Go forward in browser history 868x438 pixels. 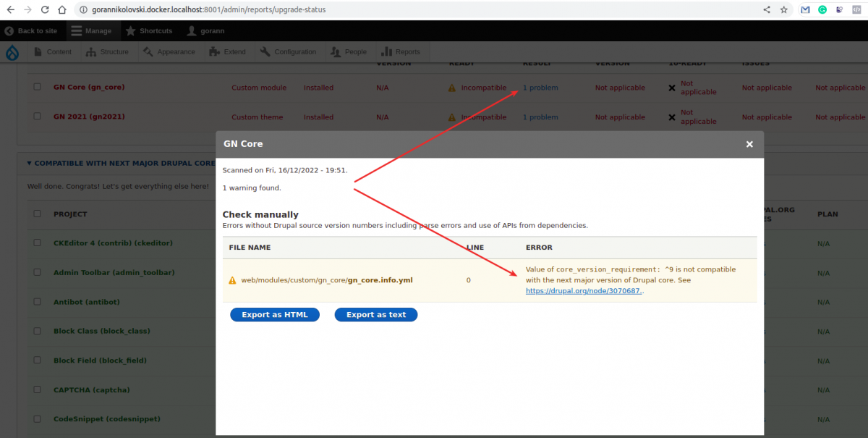[x=27, y=10]
